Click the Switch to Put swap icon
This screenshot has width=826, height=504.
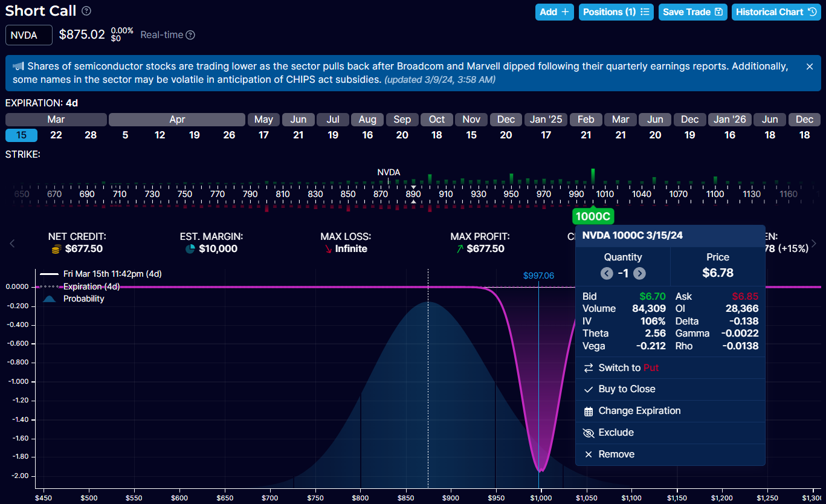[x=589, y=367]
